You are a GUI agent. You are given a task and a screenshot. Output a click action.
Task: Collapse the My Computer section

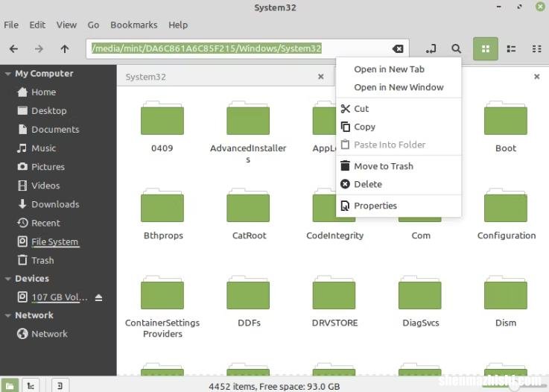coord(7,74)
